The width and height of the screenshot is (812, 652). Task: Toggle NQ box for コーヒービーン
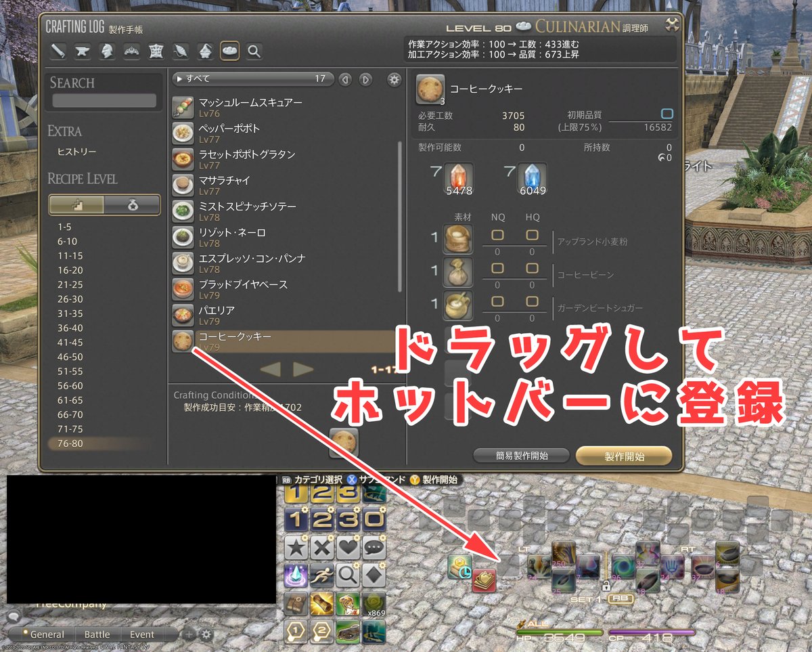(497, 268)
